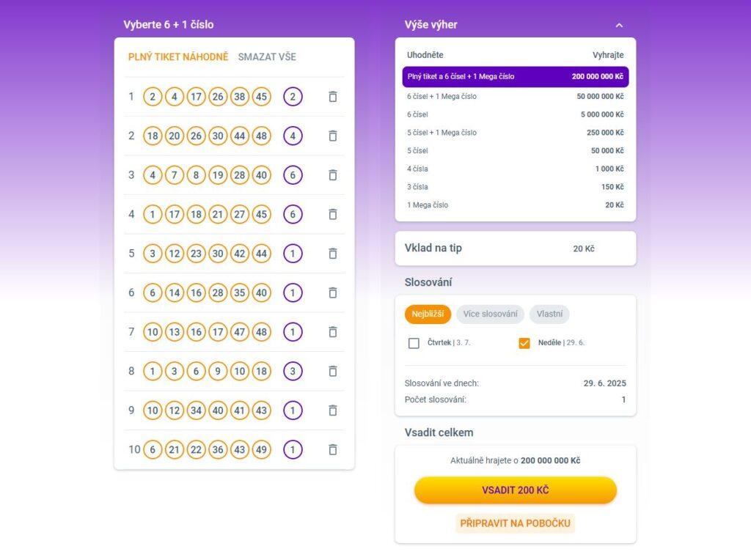This screenshot has width=751, height=560.
Task: Click SMAZAT VŠE to clear numbers
Action: (267, 57)
